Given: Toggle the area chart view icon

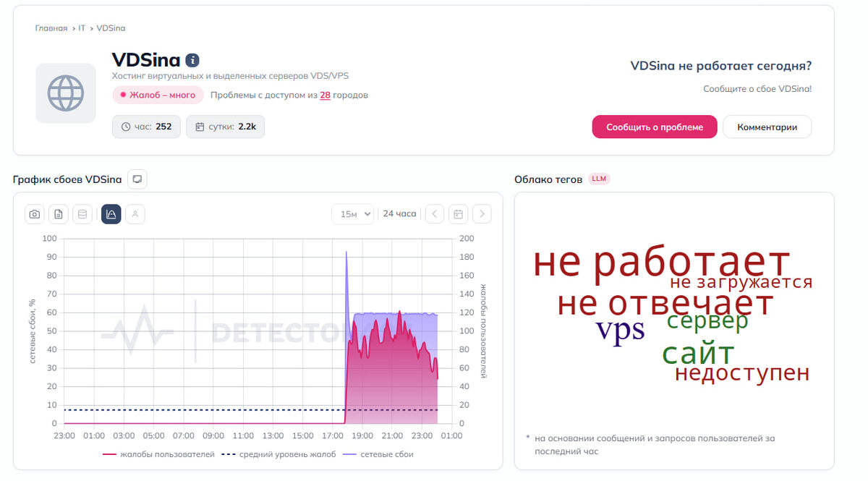Looking at the screenshot, I should click(111, 214).
